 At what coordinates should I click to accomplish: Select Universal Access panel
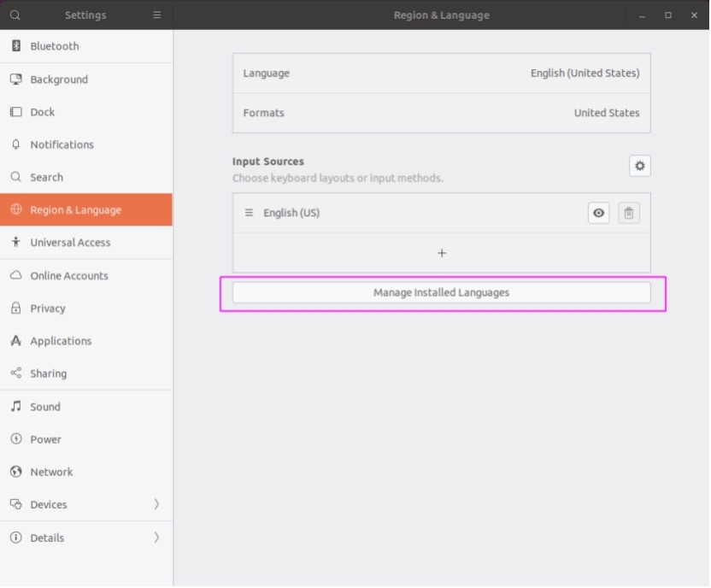click(86, 242)
